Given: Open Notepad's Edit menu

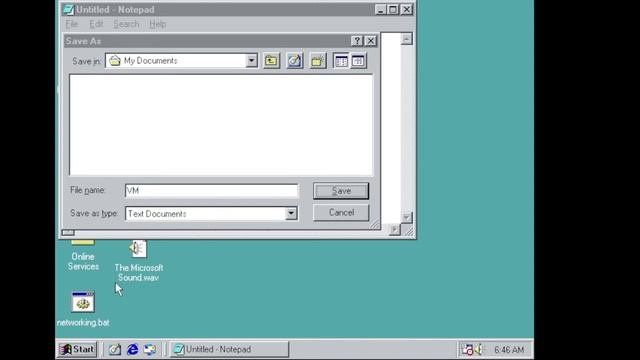Looking at the screenshot, I should [96, 24].
